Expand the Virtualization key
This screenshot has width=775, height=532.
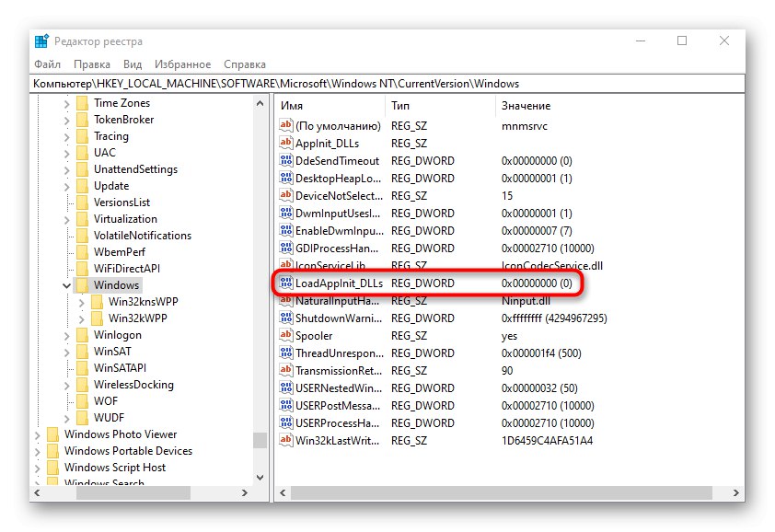point(66,220)
